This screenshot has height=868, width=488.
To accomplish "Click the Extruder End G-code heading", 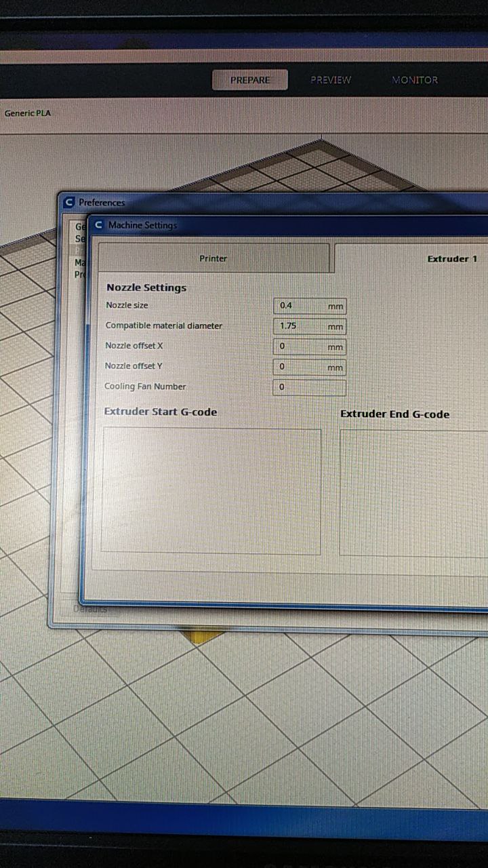I will pyautogui.click(x=394, y=414).
